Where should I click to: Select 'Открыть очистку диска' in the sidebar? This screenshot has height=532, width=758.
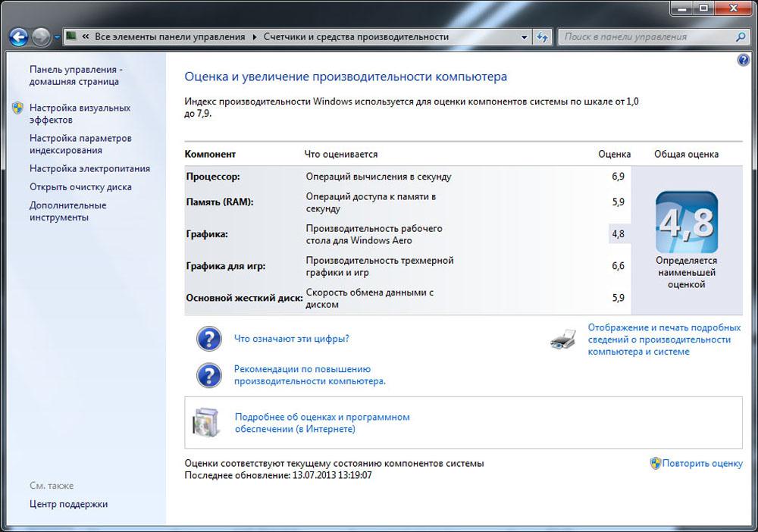[x=80, y=186]
